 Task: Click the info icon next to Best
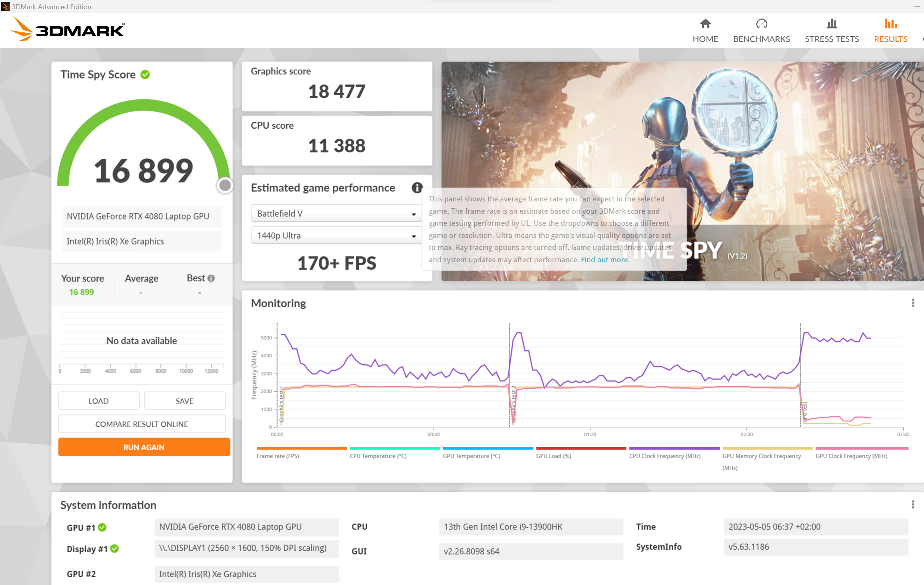(211, 278)
